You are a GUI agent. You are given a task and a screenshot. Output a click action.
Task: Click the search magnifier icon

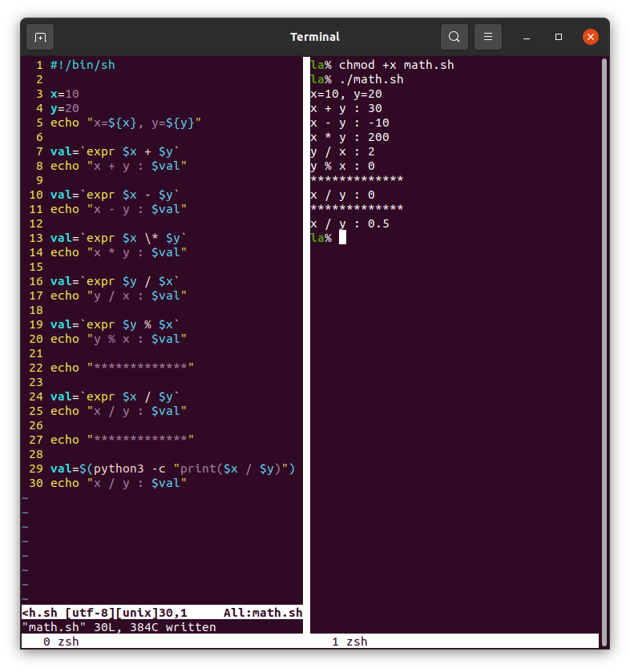[454, 37]
